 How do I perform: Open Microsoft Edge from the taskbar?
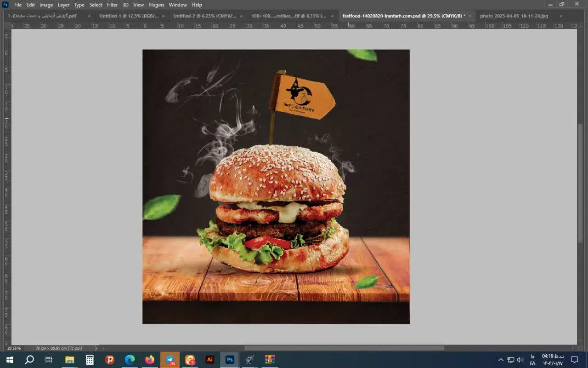pyautogui.click(x=130, y=360)
